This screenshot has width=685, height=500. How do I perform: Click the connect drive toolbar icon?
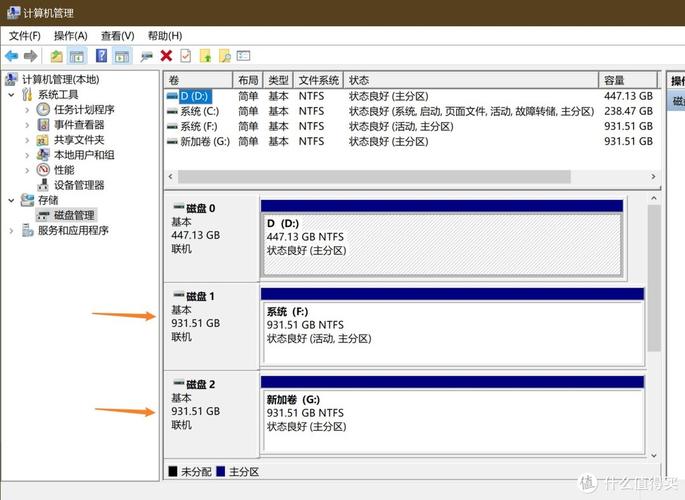147,56
